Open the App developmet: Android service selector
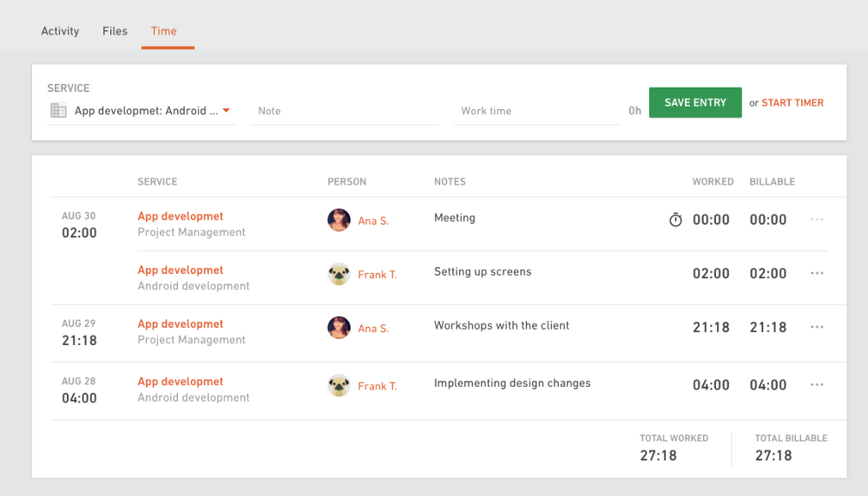868x496 pixels. click(141, 111)
